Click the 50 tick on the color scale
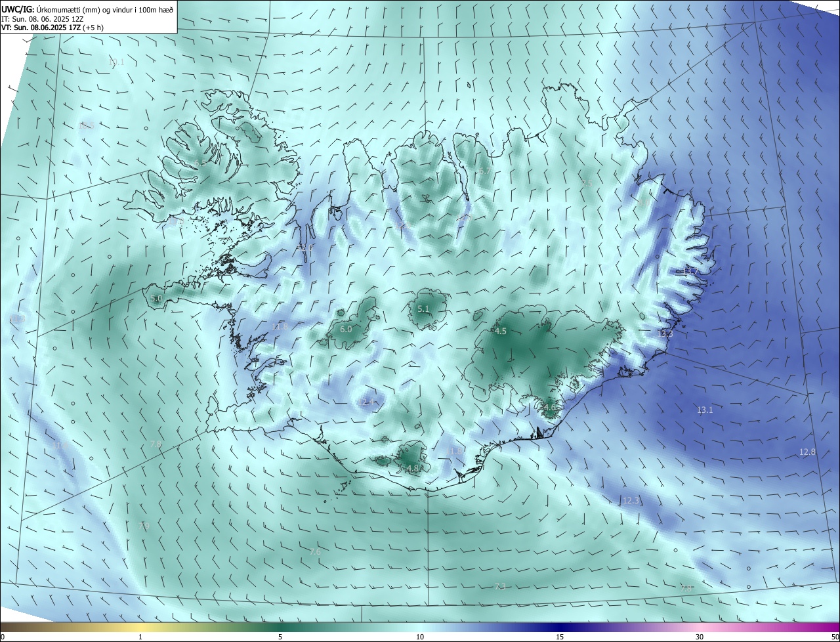Screen dimensions: 840x642 (x=835, y=637)
